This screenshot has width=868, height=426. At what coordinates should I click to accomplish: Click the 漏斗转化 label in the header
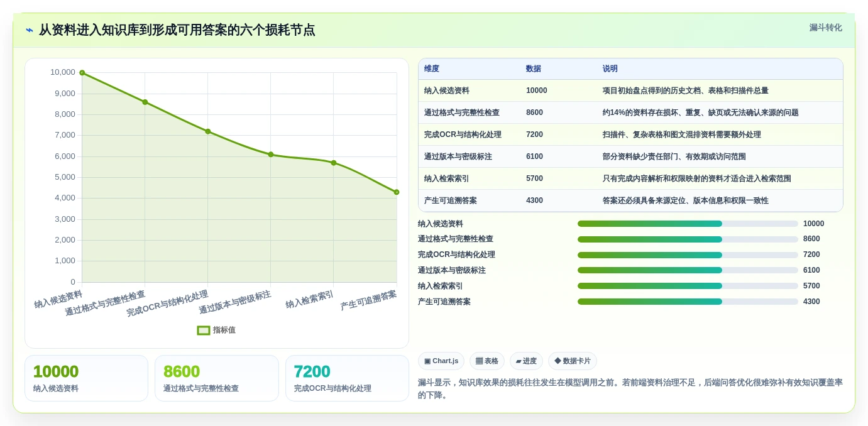825,28
